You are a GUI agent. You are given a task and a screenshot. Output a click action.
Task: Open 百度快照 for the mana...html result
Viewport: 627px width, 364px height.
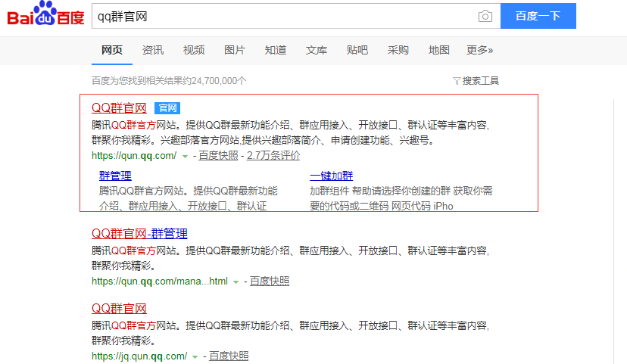[270, 282]
